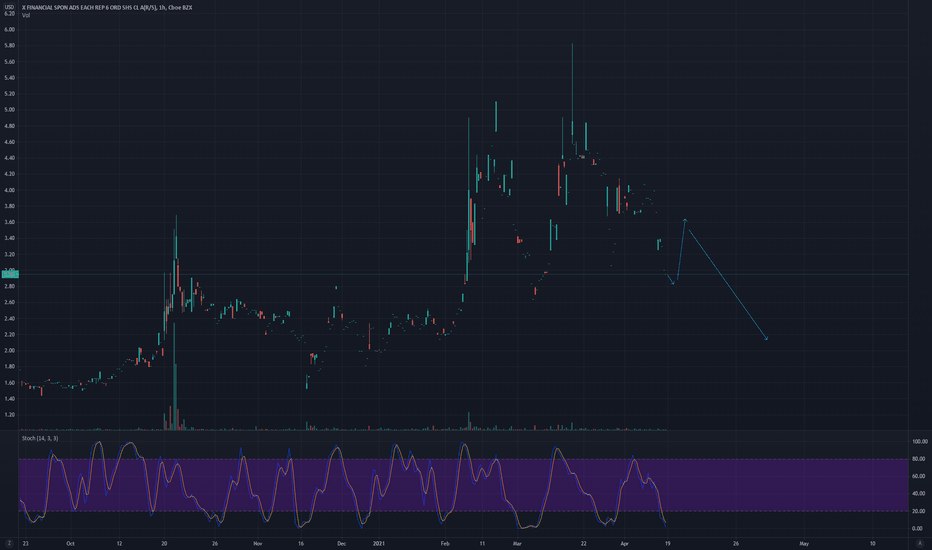Toggle the A auto-scale button

point(920,543)
